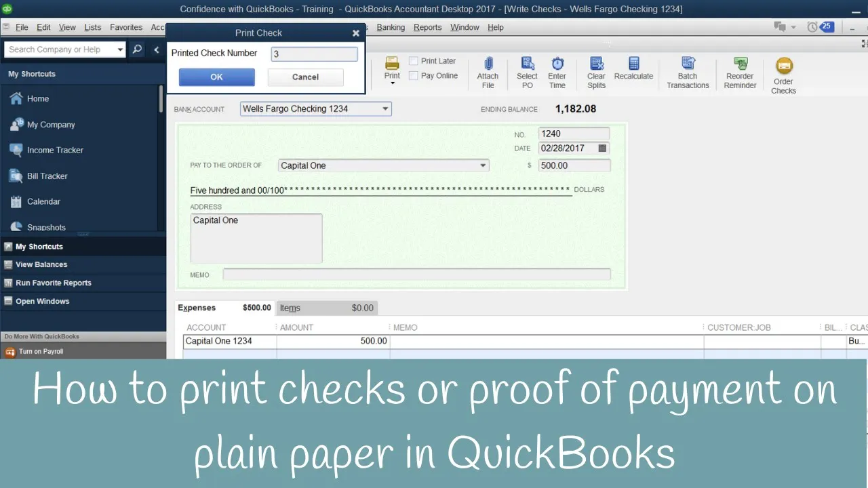Click Cancel in Print Check dialog
This screenshot has width=868, height=488.
(x=305, y=77)
